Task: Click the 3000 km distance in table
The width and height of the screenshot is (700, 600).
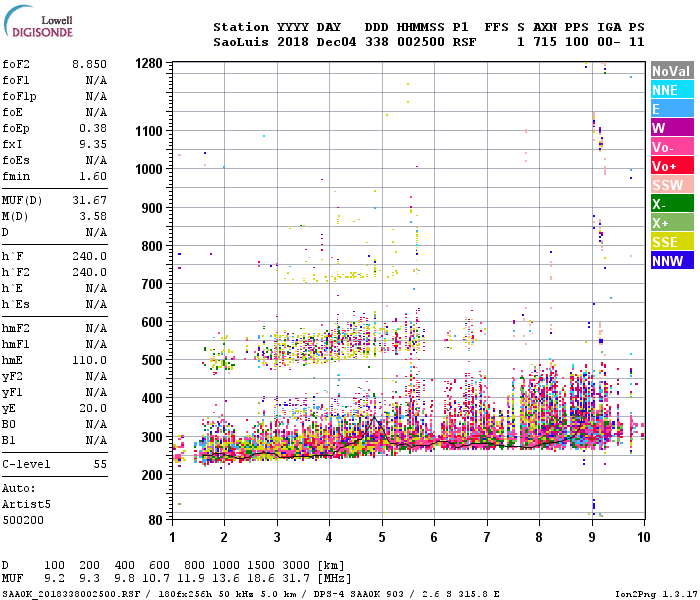Action: (296, 565)
